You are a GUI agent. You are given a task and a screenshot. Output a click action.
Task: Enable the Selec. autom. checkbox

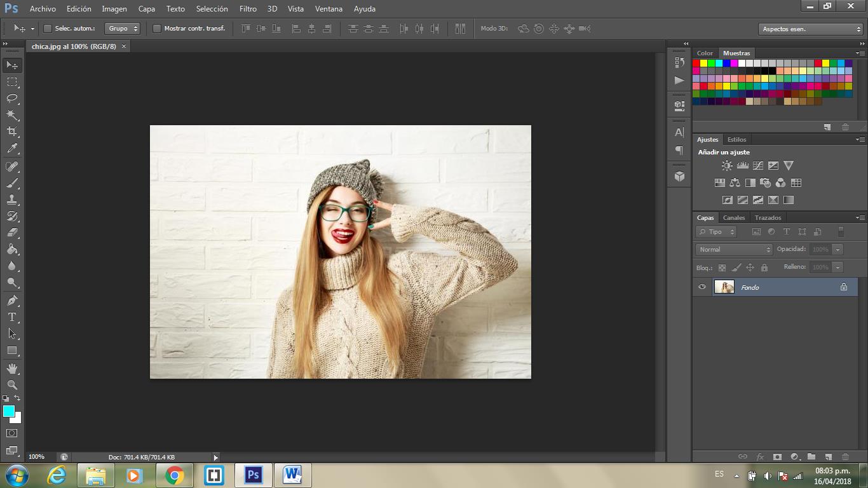coord(48,29)
